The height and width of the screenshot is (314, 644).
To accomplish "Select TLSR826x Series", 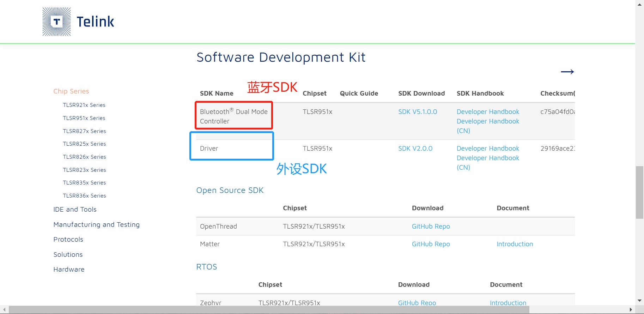I will coord(84,157).
